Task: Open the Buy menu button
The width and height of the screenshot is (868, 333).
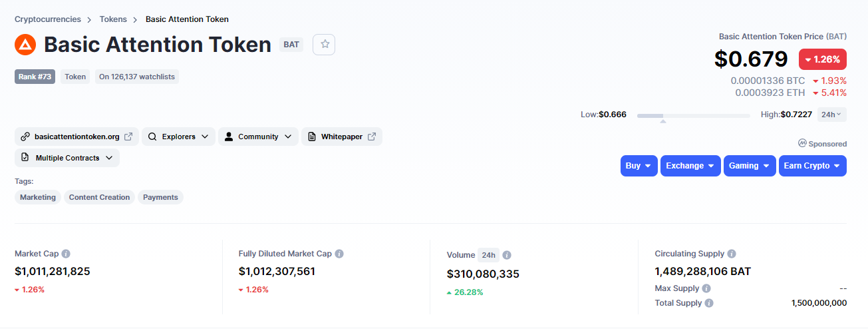Action: point(639,166)
